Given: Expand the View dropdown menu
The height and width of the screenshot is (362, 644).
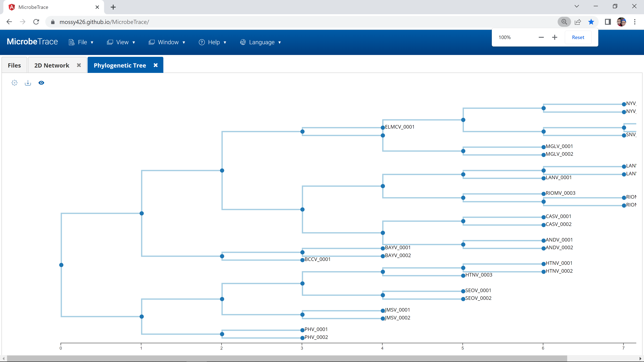Looking at the screenshot, I should coord(121,42).
